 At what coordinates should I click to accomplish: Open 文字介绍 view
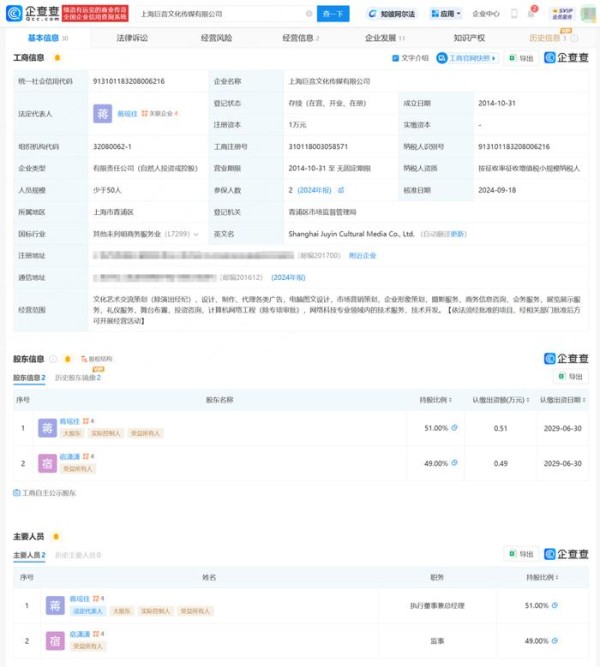coord(410,58)
